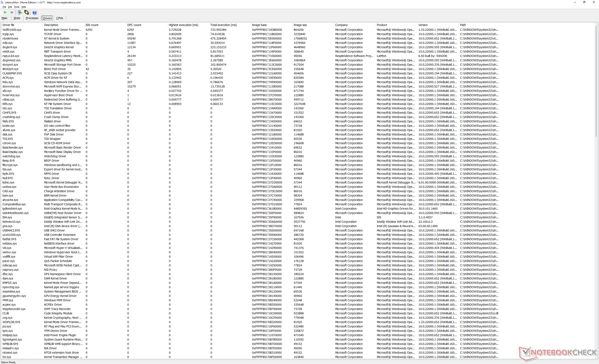Select the ntoskrnl.exe driver row
599x364 pixels.
[x=10, y=39]
